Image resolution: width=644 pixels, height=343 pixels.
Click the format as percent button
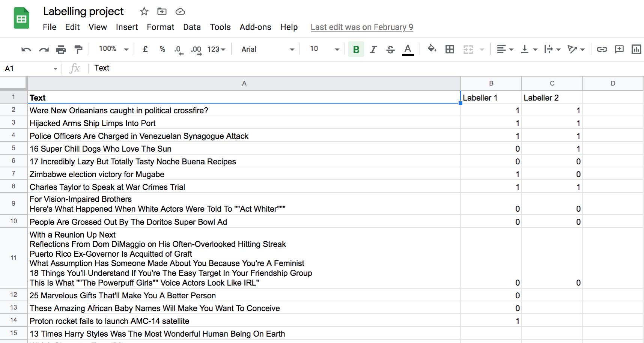tap(162, 49)
